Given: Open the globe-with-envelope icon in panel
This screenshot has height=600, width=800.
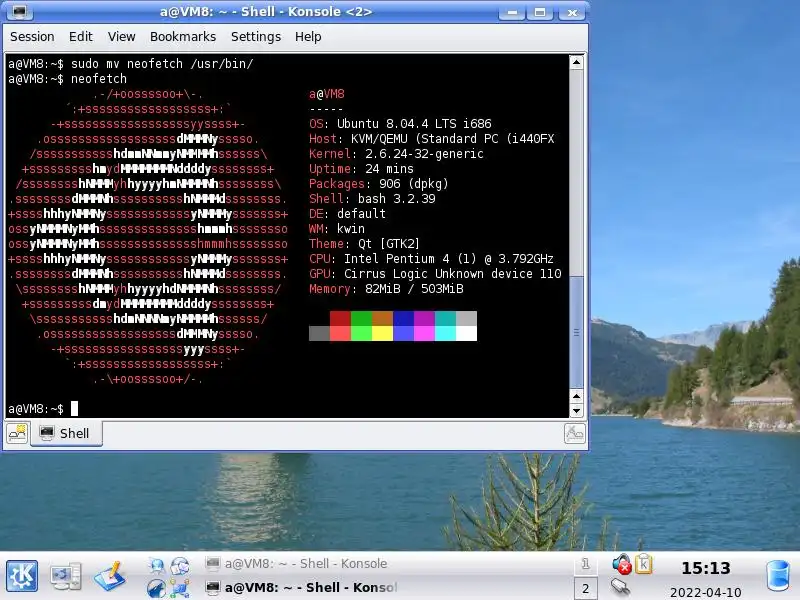Looking at the screenshot, I should (180, 565).
